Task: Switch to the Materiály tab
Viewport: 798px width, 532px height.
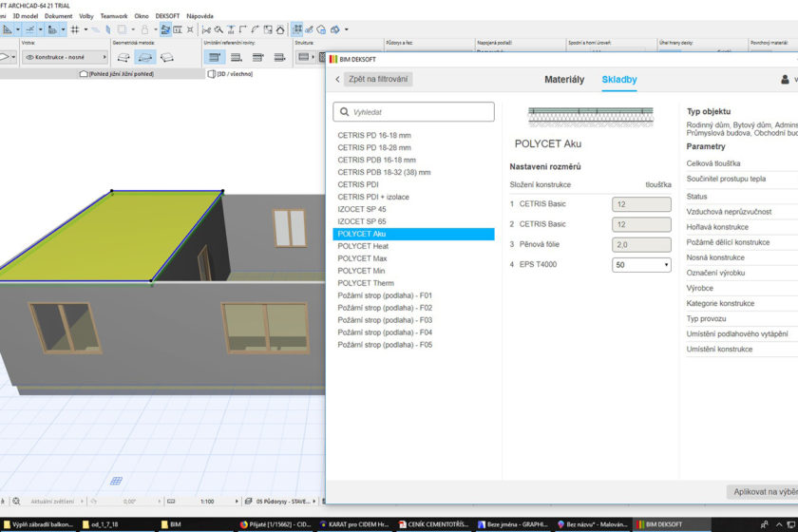Action: point(564,80)
